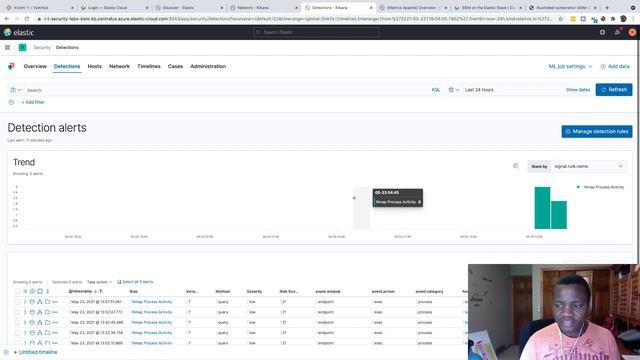Add the 13:57:51 alert to a case
The width and height of the screenshot is (640, 360).
(x=47, y=302)
